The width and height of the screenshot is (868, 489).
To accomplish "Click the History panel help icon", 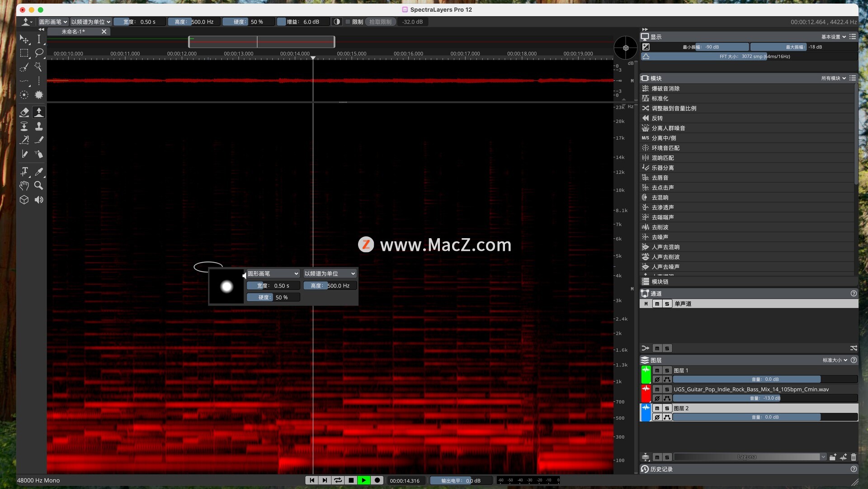I will click(854, 469).
